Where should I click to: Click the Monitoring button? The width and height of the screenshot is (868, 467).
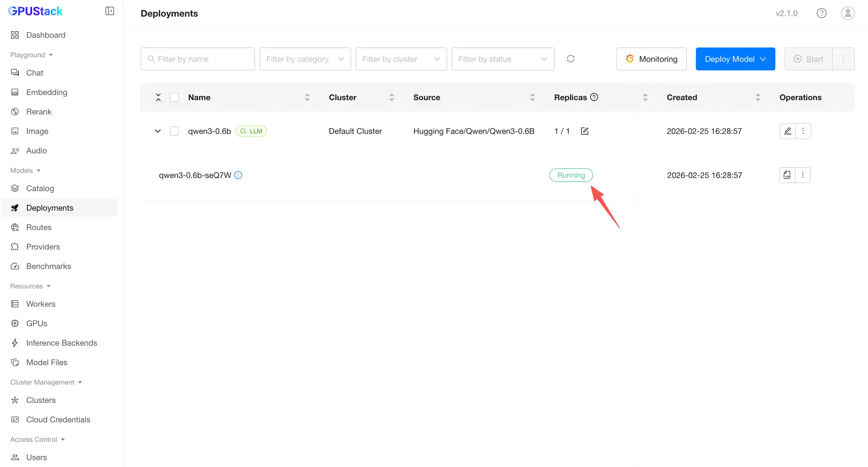pyautogui.click(x=651, y=59)
